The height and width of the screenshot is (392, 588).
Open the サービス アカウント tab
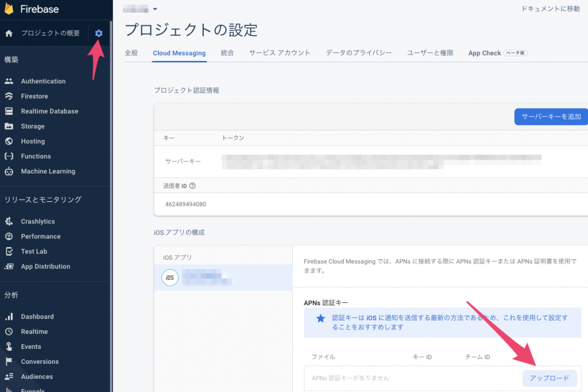click(x=280, y=53)
